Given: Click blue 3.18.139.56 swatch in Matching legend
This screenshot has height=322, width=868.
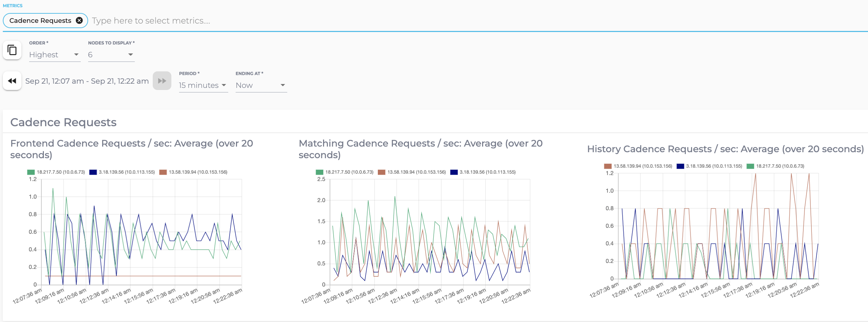Looking at the screenshot, I should coord(454,172).
